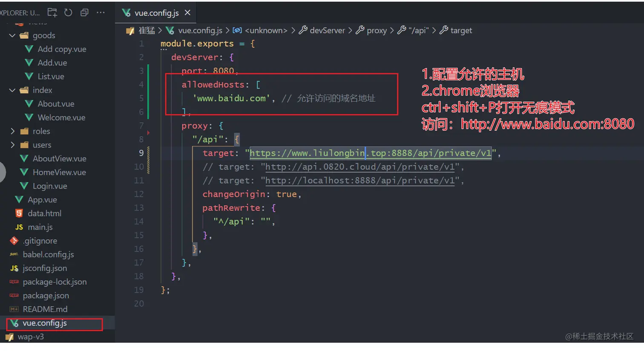Open jsconfig.json file
Viewport: 644px width, 351px height.
[45, 268]
